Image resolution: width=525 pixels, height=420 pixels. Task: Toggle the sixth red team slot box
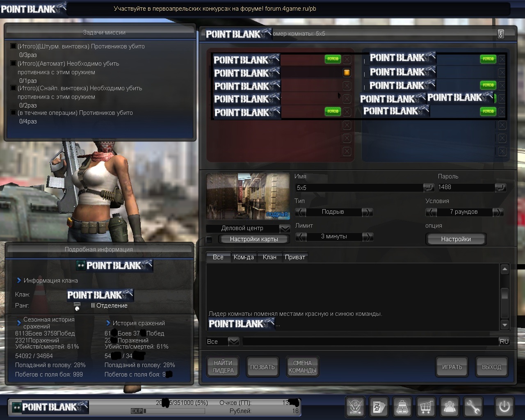pyautogui.click(x=347, y=125)
